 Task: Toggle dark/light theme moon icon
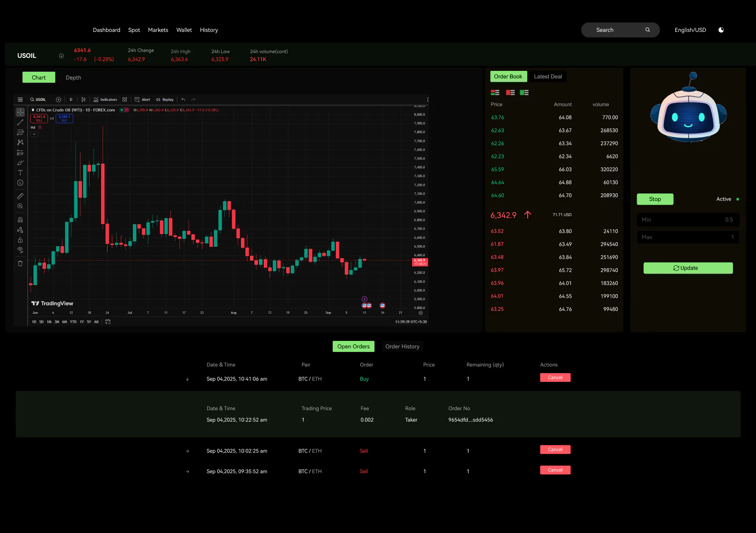coord(721,30)
